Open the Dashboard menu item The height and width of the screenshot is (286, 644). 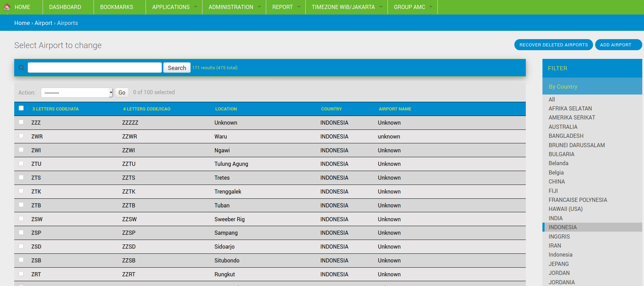pyautogui.click(x=65, y=7)
